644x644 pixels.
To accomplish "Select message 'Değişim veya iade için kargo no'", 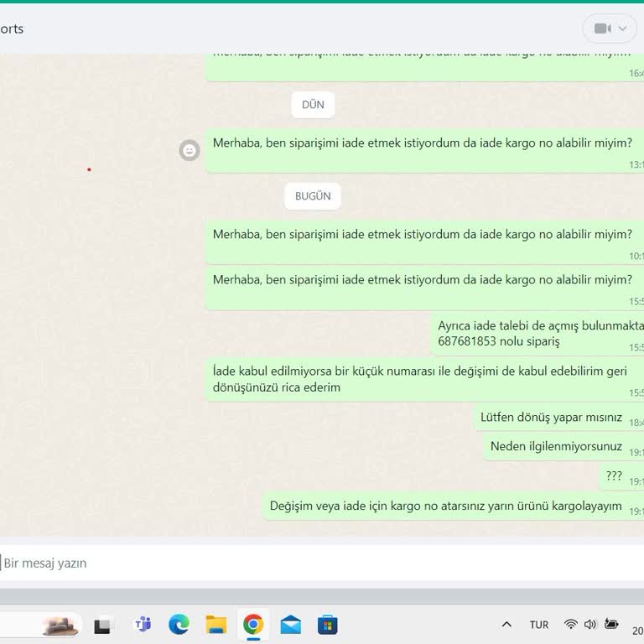I will pos(453,506).
